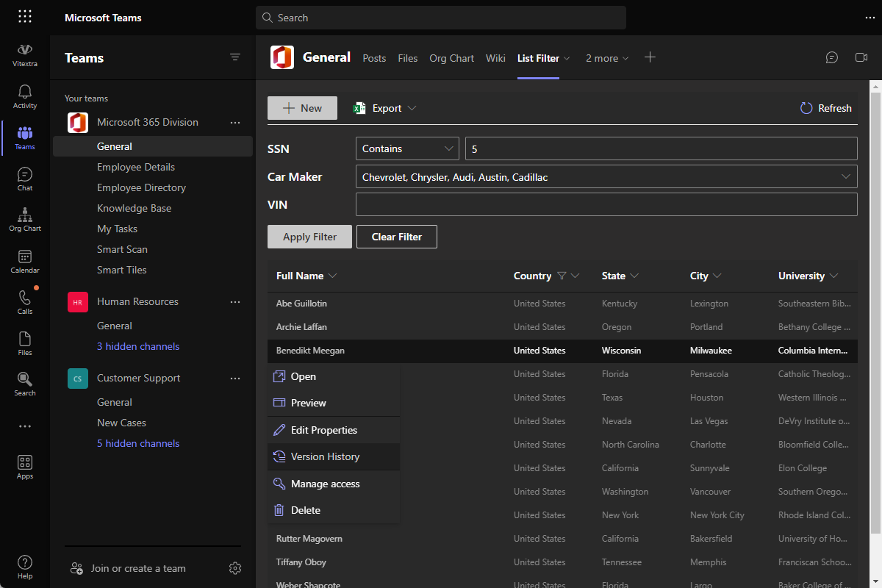The image size is (882, 588).
Task: Open the top-right settings and more ellipsis
Action: coord(870,18)
